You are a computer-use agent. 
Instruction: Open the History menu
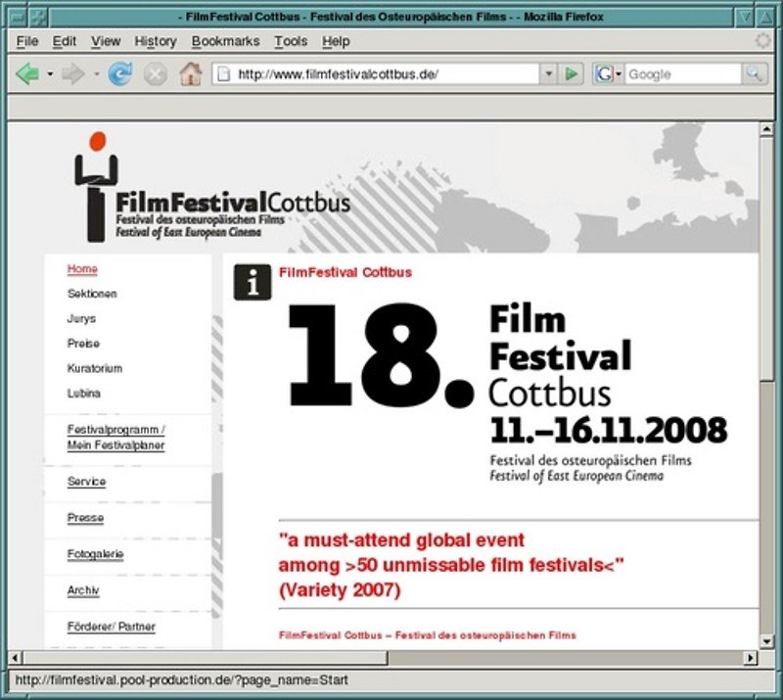click(156, 41)
